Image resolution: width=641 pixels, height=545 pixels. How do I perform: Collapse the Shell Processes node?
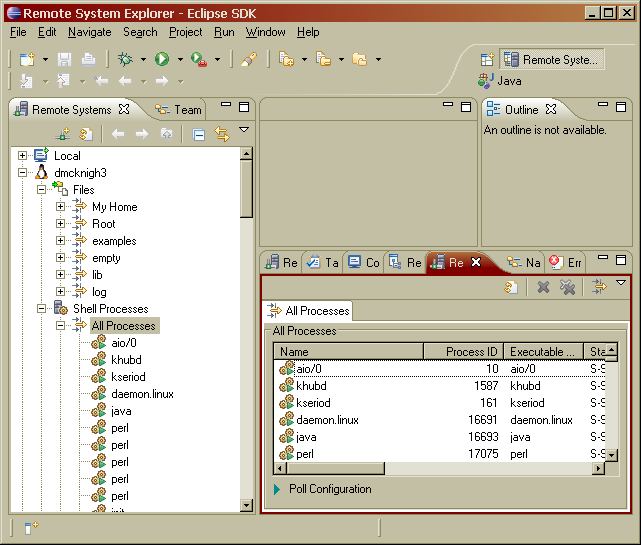41,309
